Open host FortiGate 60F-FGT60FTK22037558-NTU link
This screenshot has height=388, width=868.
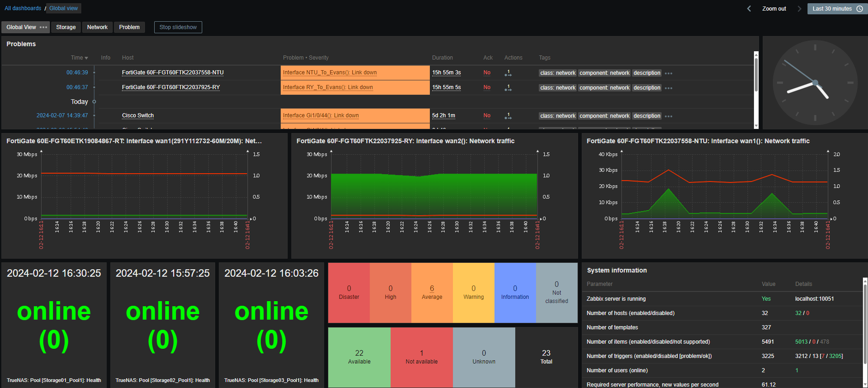[173, 73]
